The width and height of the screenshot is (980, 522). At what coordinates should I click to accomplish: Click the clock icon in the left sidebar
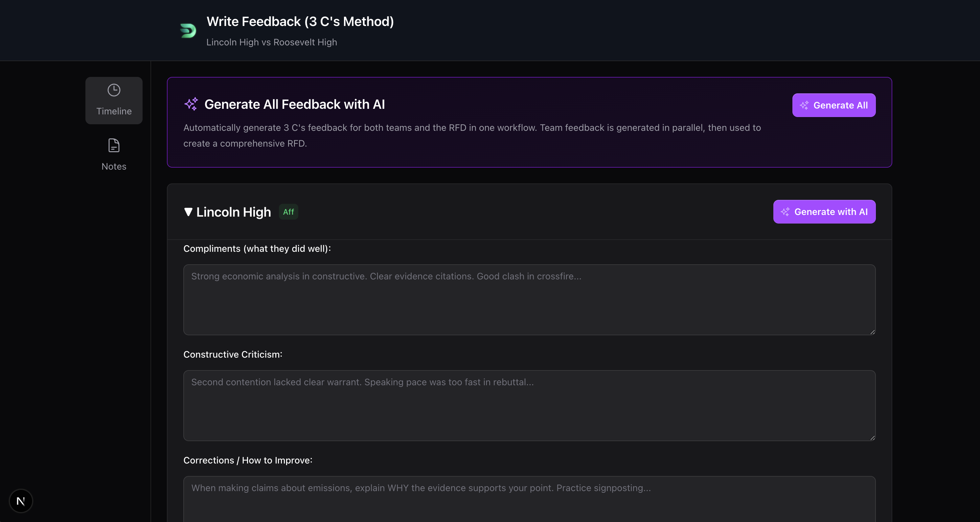(113, 90)
